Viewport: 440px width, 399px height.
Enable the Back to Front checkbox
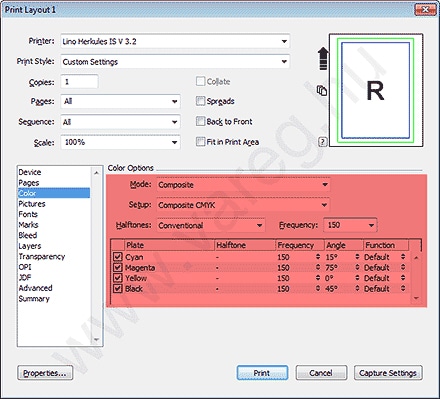[x=200, y=121]
